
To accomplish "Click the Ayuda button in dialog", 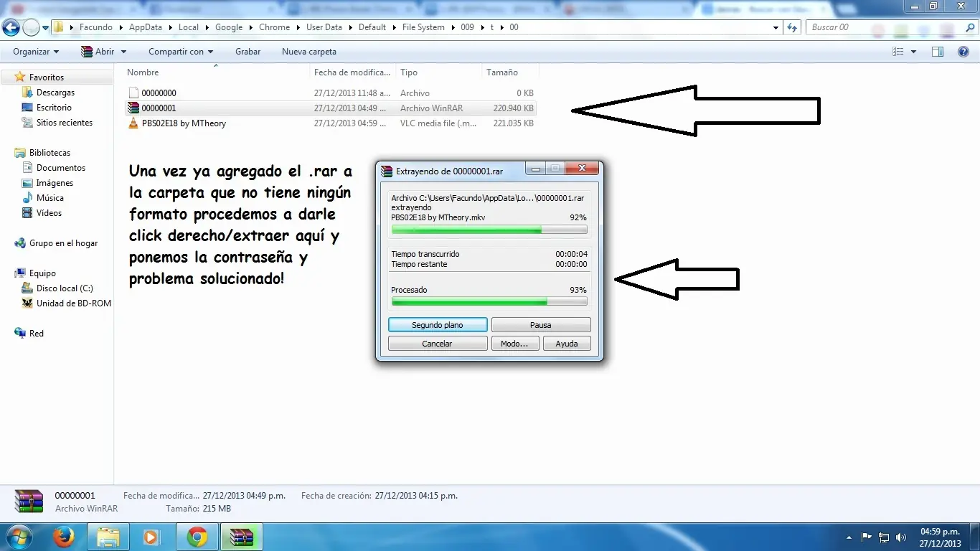I will (567, 344).
